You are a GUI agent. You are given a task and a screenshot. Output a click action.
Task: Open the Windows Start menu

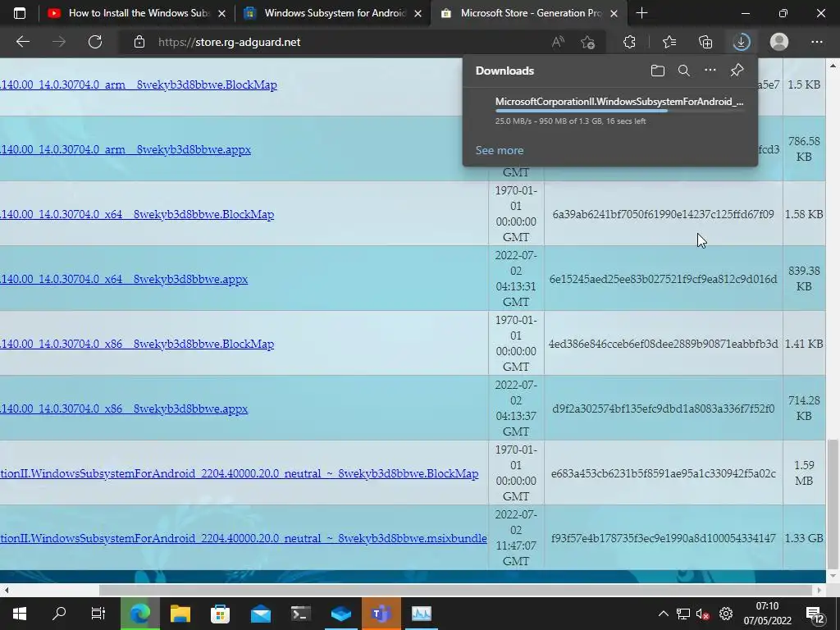tap(20, 614)
